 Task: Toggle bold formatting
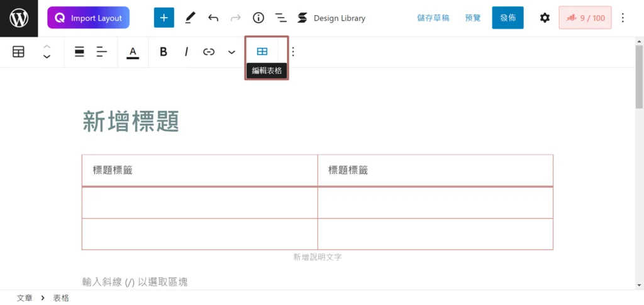164,52
